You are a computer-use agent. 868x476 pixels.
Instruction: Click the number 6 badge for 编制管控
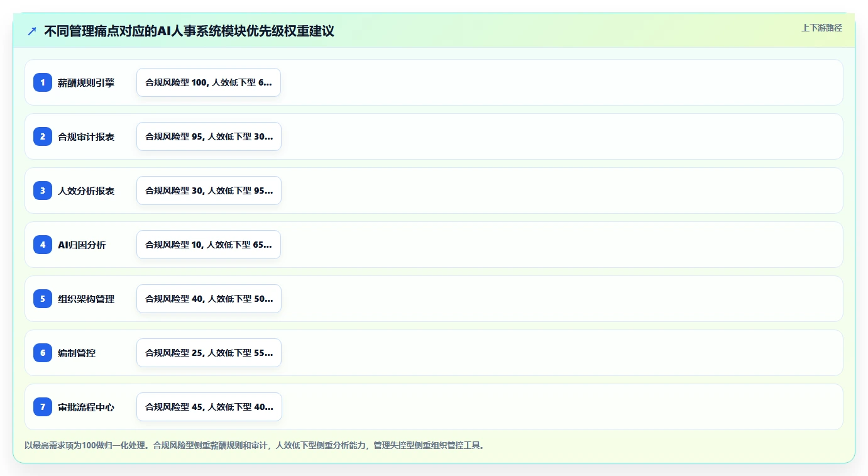pos(43,353)
